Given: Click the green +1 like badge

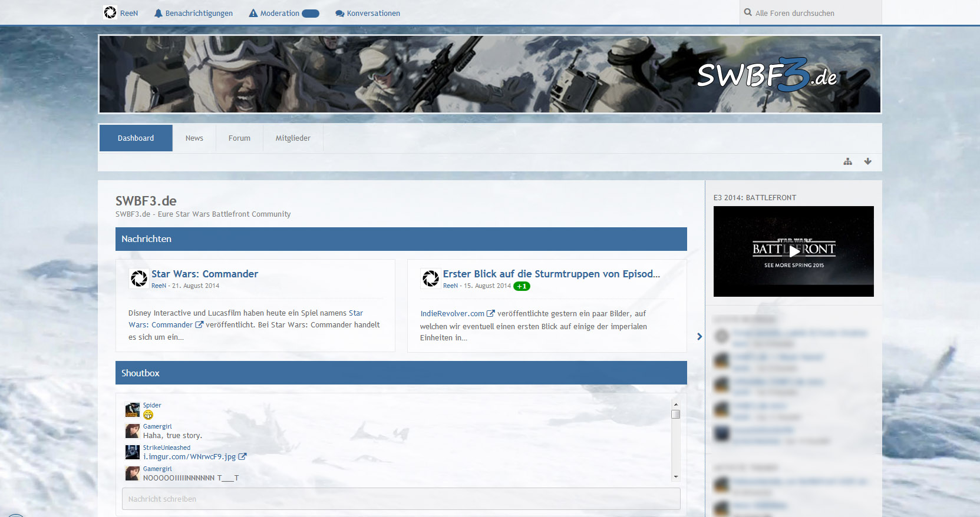Looking at the screenshot, I should (522, 286).
